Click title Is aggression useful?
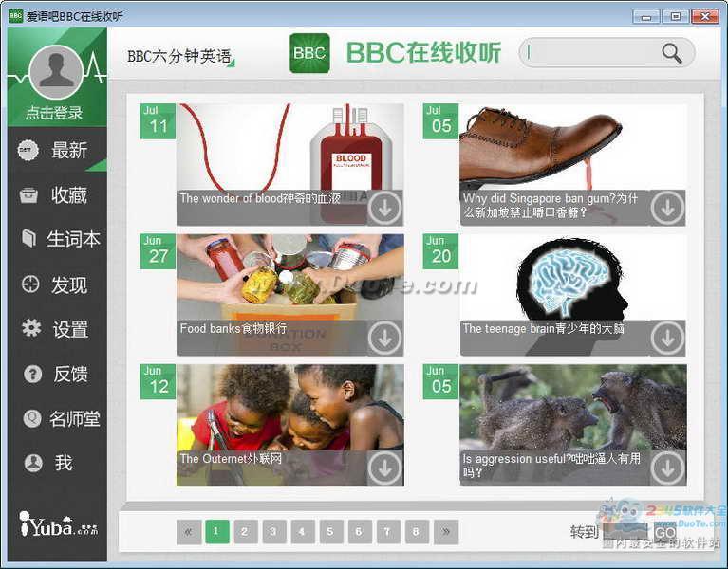 coord(551,466)
